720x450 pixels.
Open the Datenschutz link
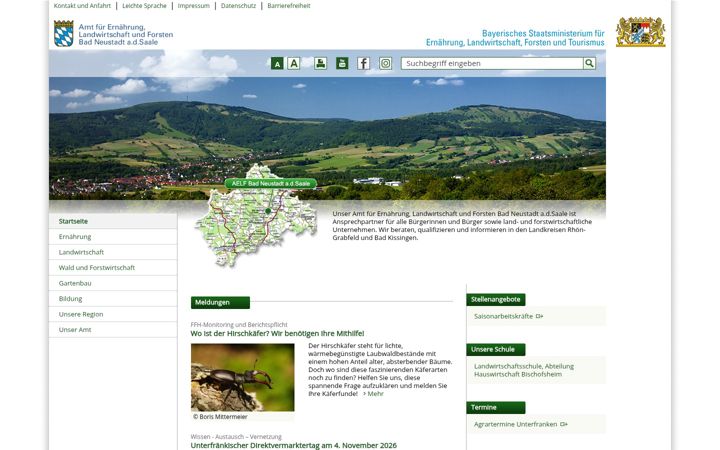click(238, 6)
